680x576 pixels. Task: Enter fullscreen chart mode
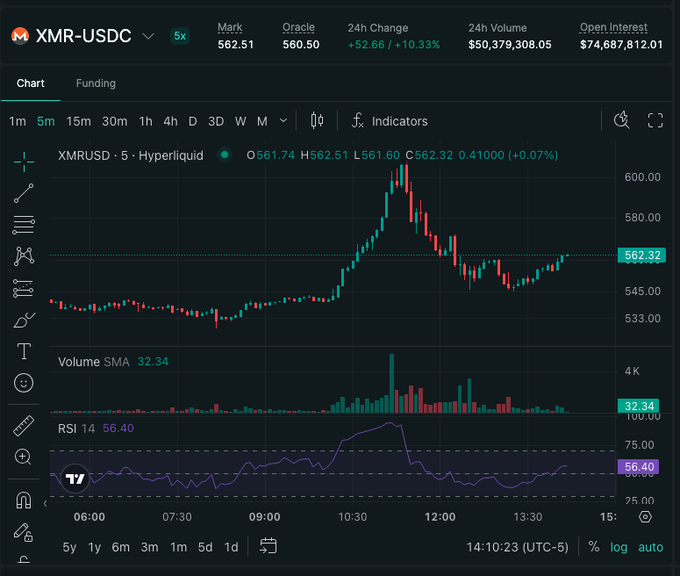click(655, 121)
